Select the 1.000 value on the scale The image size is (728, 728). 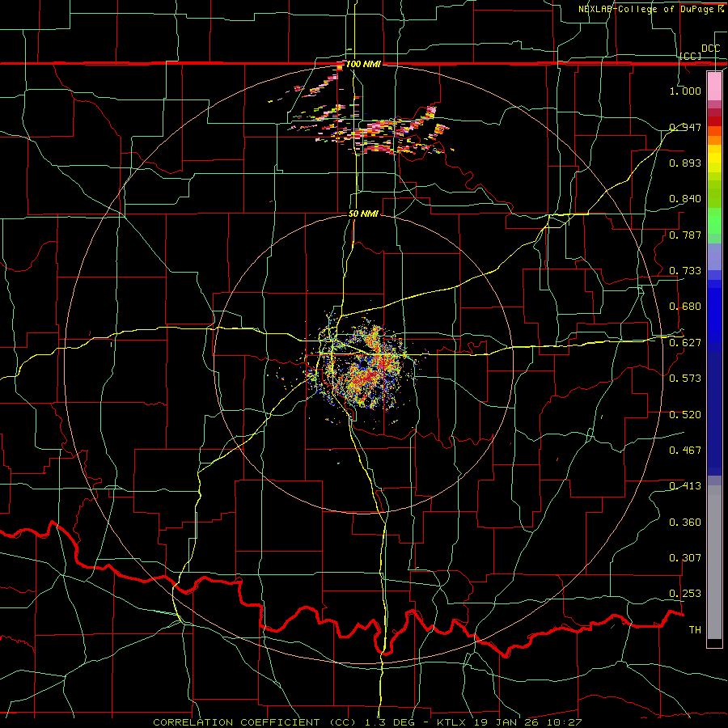685,91
